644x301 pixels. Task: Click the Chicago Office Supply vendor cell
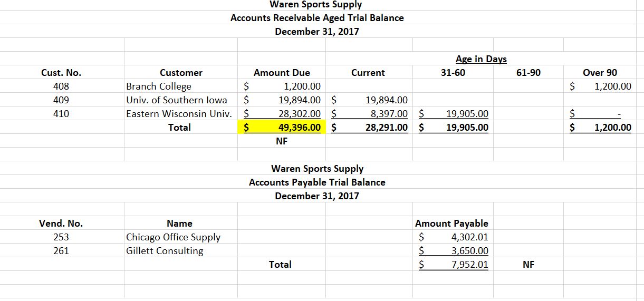coord(173,237)
